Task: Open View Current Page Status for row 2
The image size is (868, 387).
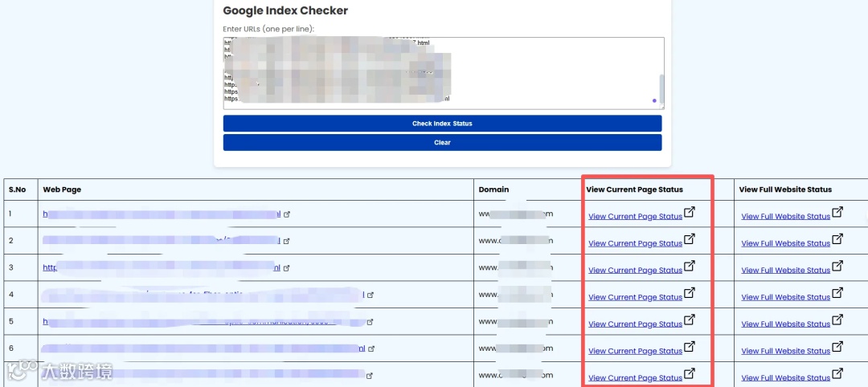Action: click(635, 243)
